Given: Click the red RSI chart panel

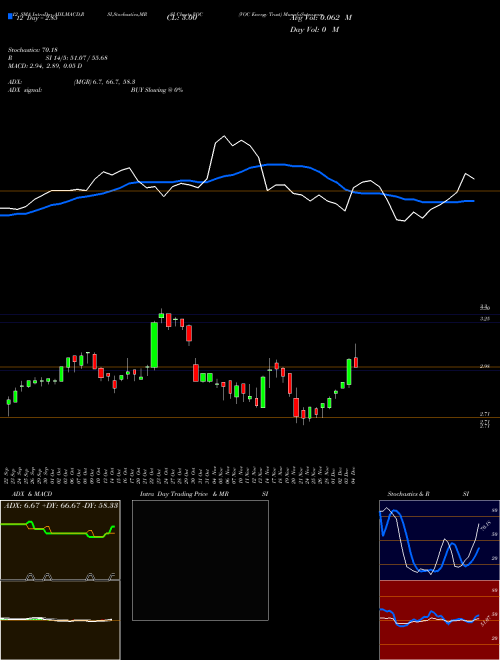Looking at the screenshot, I should (439, 620).
